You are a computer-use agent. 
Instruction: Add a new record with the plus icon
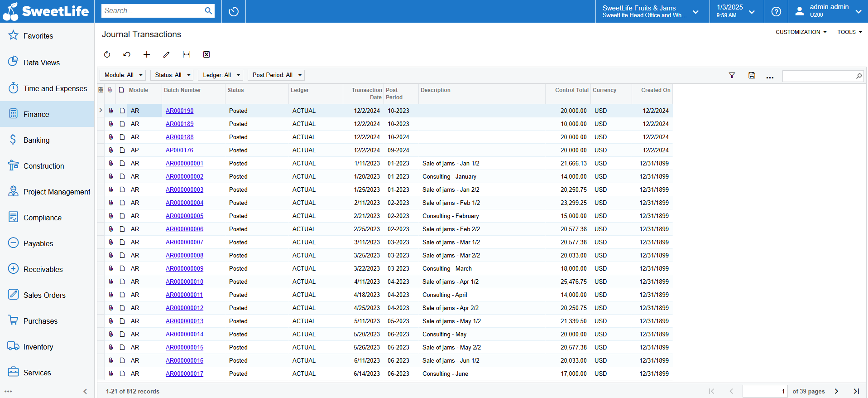147,54
